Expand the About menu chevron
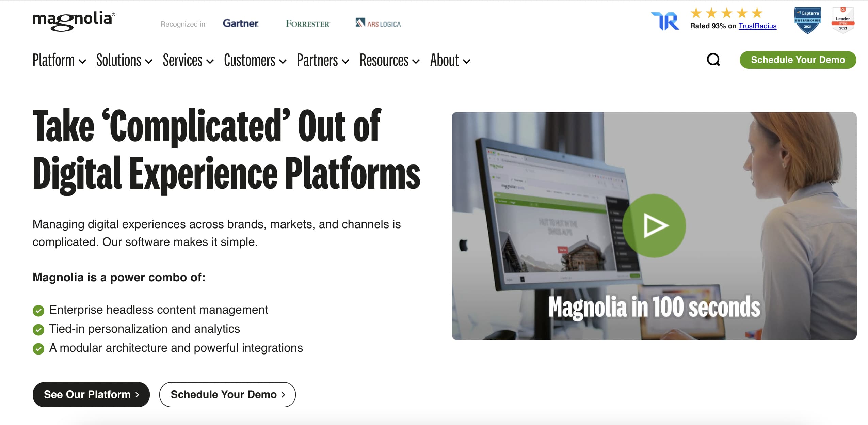This screenshot has height=425, width=868. (x=467, y=62)
